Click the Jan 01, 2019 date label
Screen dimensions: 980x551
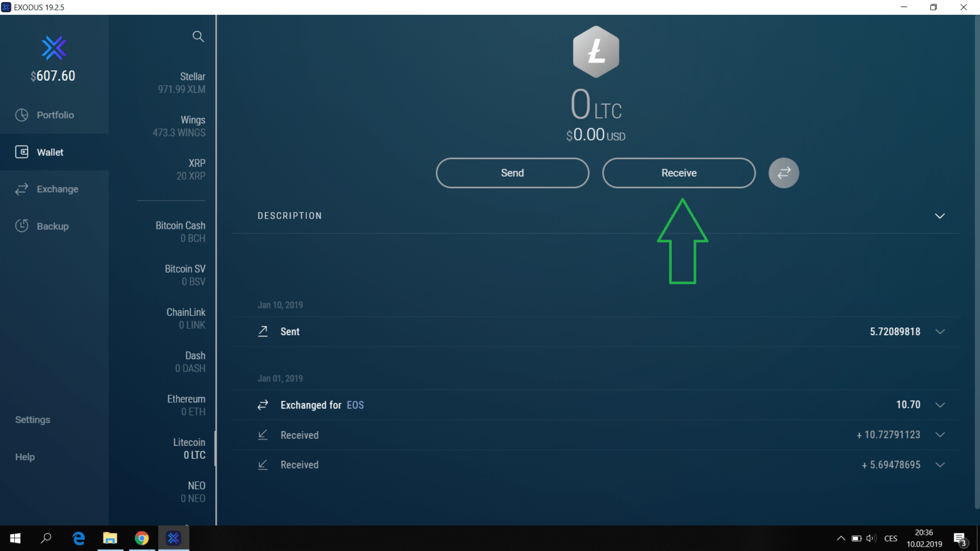280,378
